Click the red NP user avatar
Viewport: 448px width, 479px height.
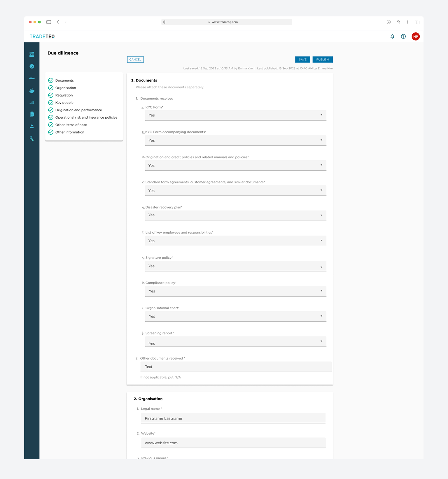tap(415, 36)
